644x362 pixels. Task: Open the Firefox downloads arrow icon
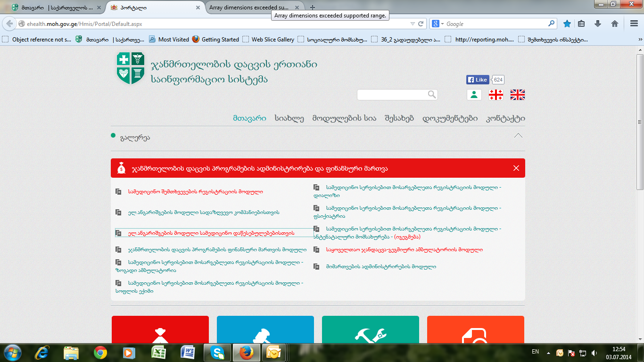(x=598, y=24)
